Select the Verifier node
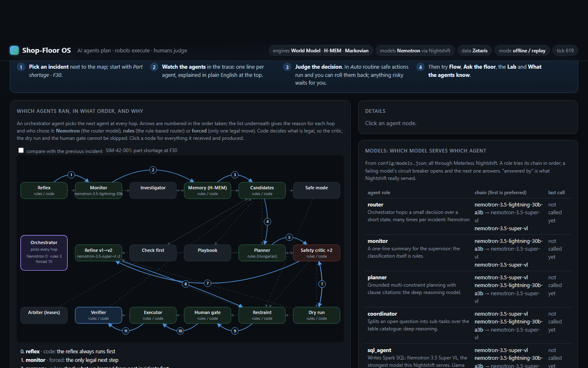This screenshot has height=368, width=588. [98, 315]
